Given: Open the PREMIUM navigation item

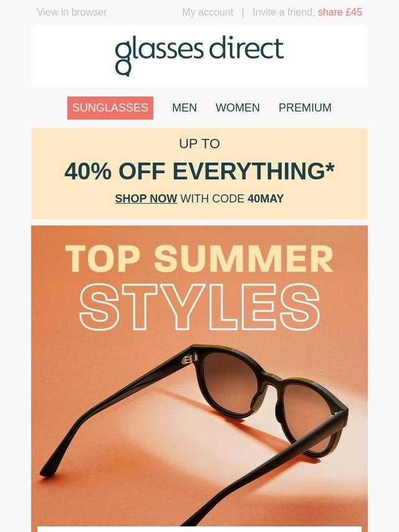Looking at the screenshot, I should click(x=305, y=108).
